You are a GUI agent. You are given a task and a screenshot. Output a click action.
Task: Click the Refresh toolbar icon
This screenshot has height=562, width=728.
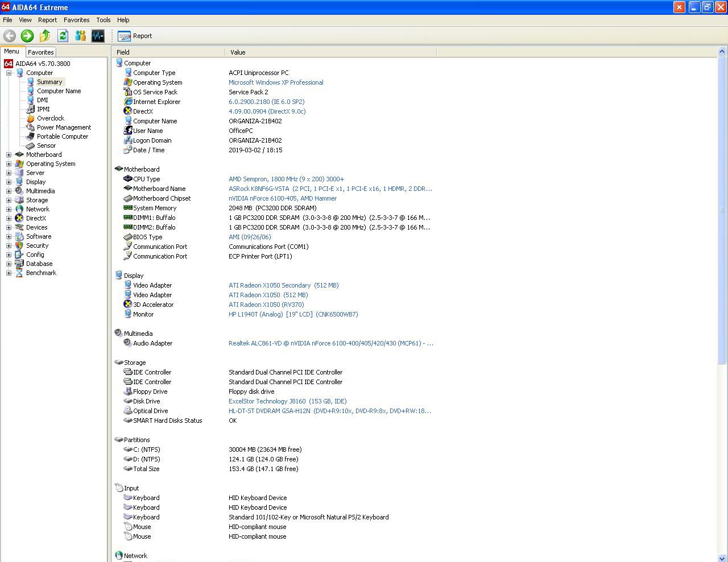coord(63,36)
